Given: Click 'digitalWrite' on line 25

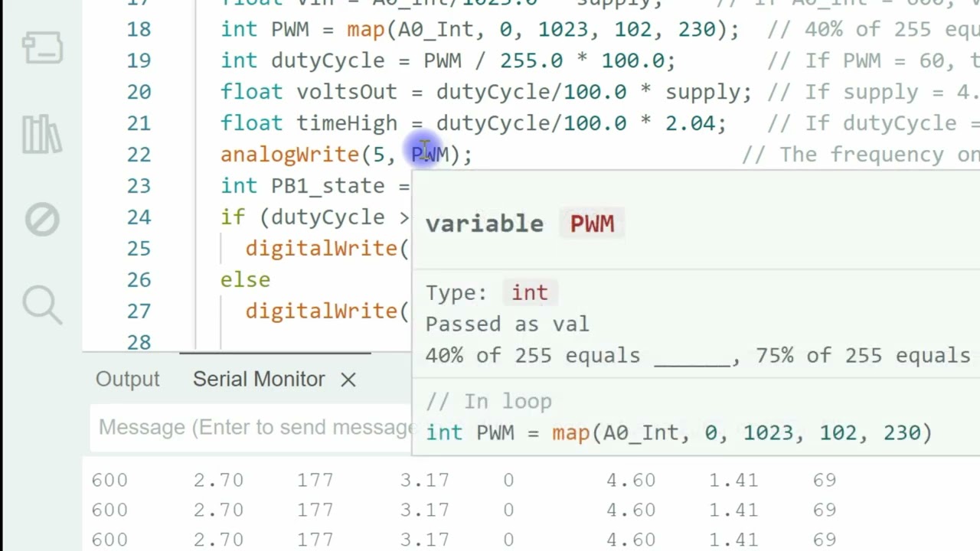Looking at the screenshot, I should 322,249.
